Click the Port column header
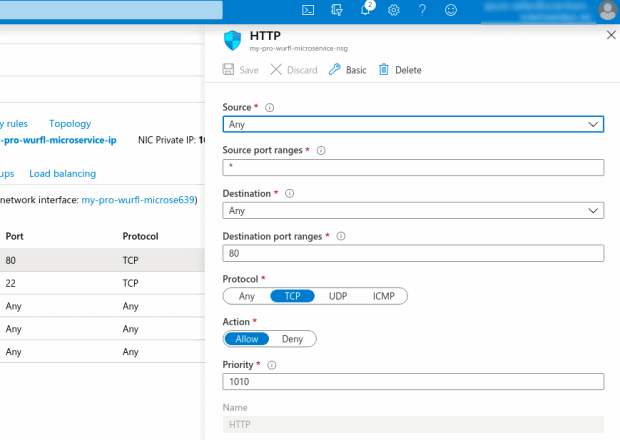Screen dimensions: 620x440 15,236
